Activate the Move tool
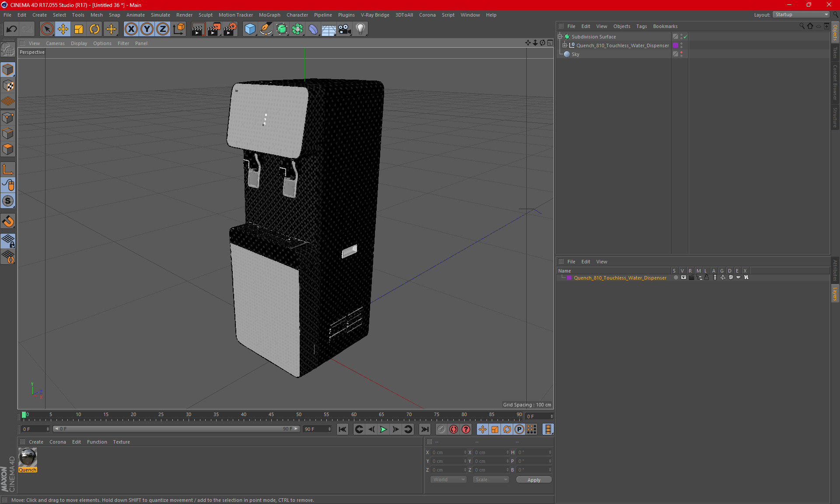 coord(63,29)
